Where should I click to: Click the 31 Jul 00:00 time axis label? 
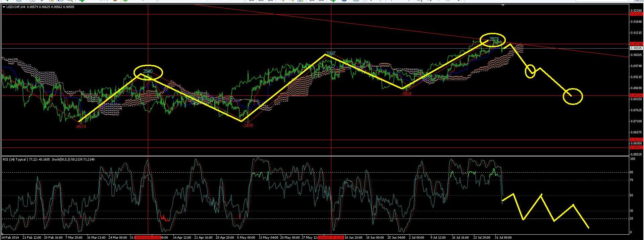tap(502, 237)
